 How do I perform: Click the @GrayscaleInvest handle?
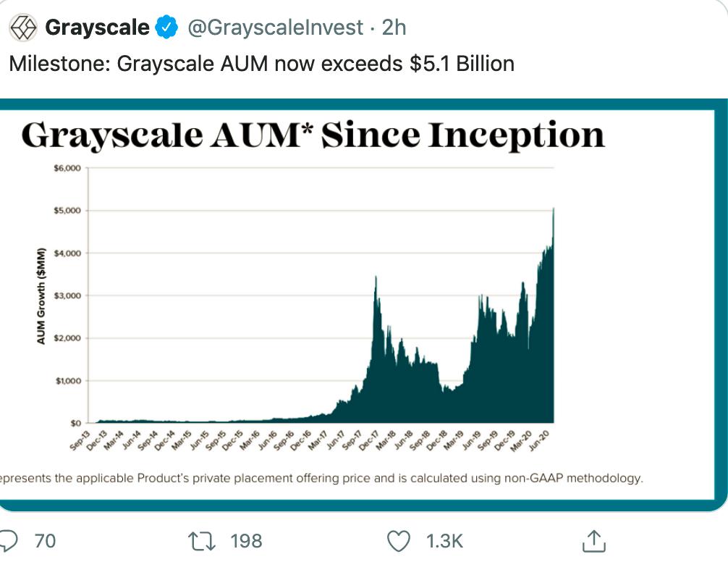tap(275, 28)
